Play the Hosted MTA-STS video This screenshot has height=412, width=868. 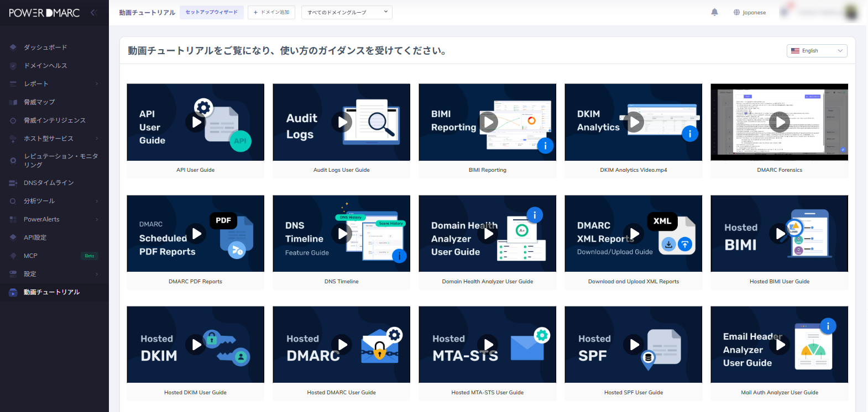click(x=488, y=345)
